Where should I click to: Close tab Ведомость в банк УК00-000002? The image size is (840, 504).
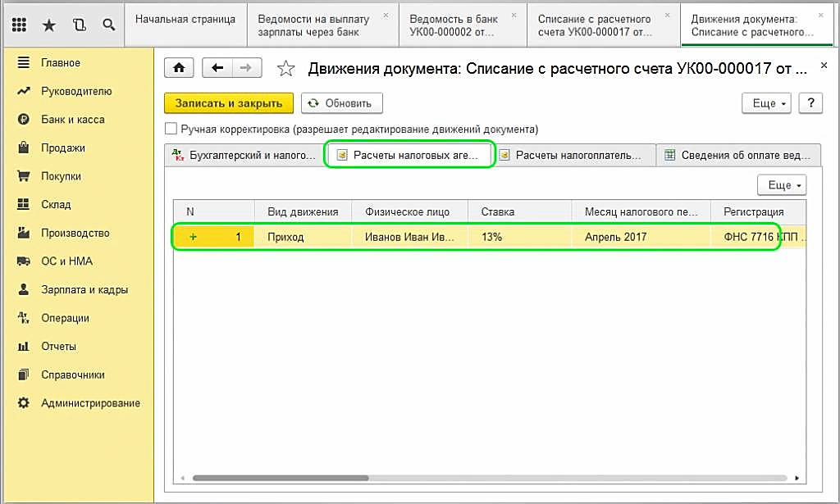514,16
